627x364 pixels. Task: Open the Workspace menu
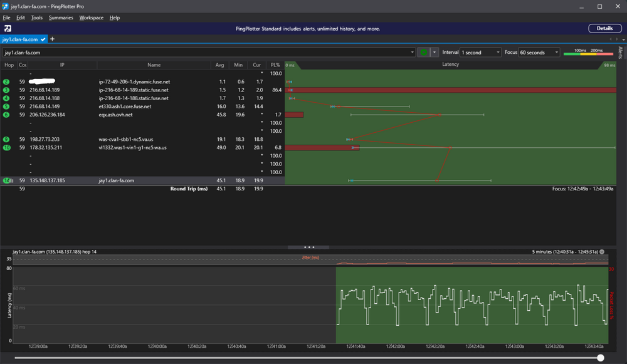(x=91, y=18)
